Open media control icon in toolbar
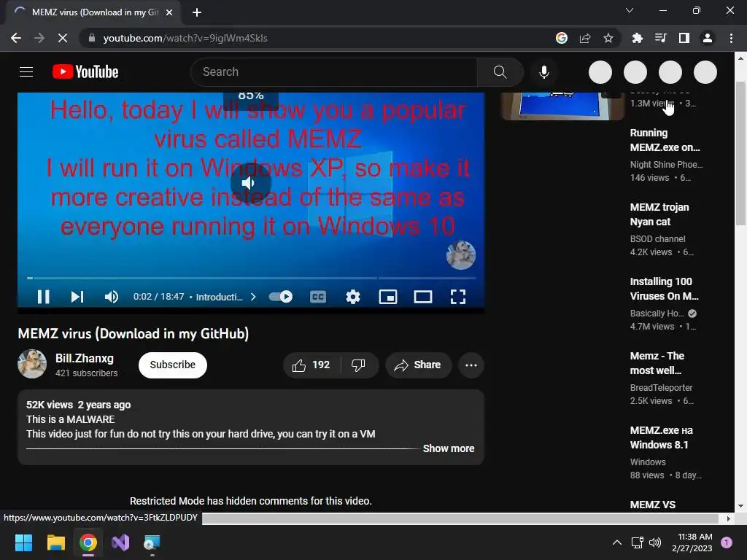747x560 pixels. [660, 38]
